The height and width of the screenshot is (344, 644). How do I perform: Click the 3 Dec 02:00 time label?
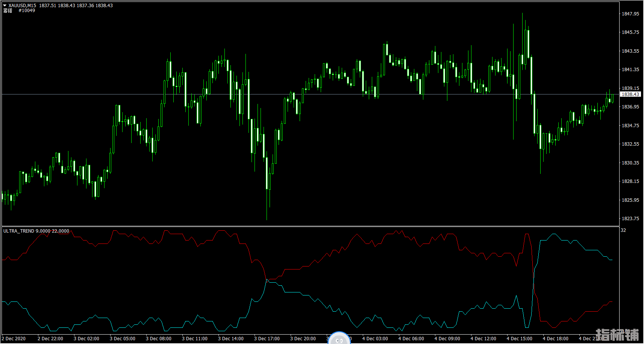point(86,339)
